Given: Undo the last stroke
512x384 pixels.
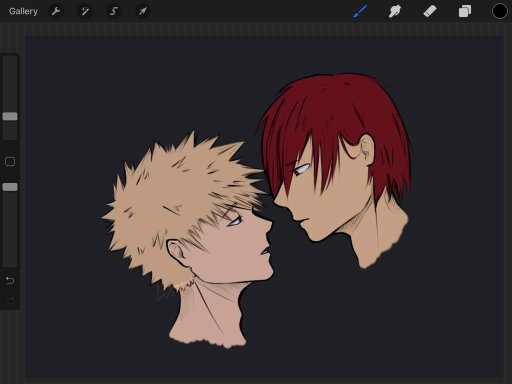Looking at the screenshot, I should (x=10, y=280).
